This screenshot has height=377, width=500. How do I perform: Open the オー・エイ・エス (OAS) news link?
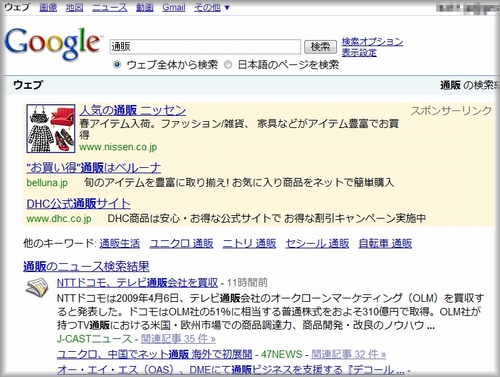[231, 369]
